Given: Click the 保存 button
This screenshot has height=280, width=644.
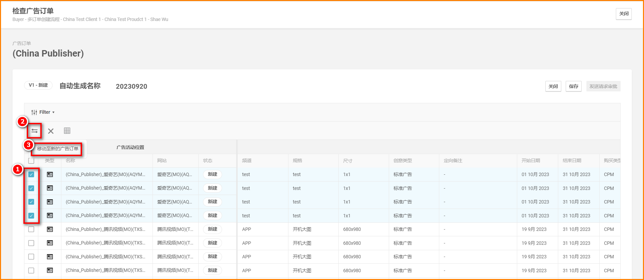Looking at the screenshot, I should pos(573,86).
